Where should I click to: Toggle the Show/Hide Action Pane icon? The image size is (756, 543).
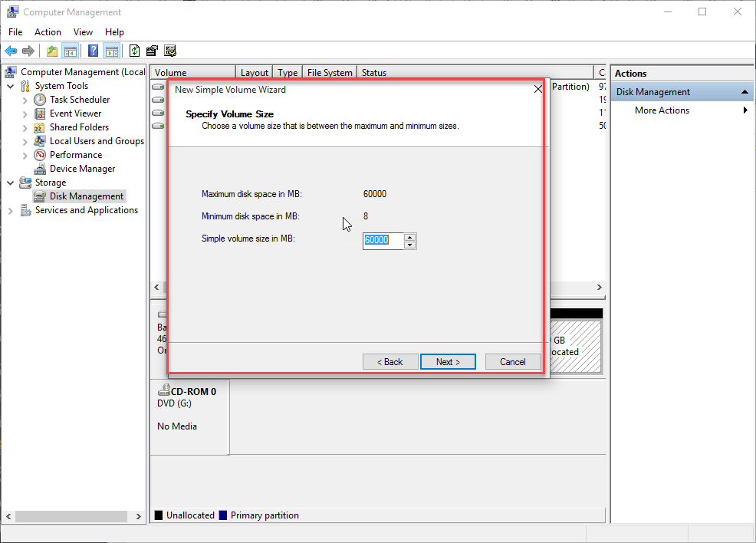[112, 51]
